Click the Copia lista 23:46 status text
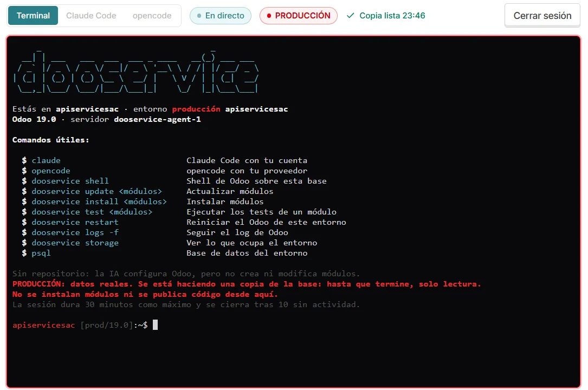Viewport: 588px width, 390px height. click(x=392, y=15)
